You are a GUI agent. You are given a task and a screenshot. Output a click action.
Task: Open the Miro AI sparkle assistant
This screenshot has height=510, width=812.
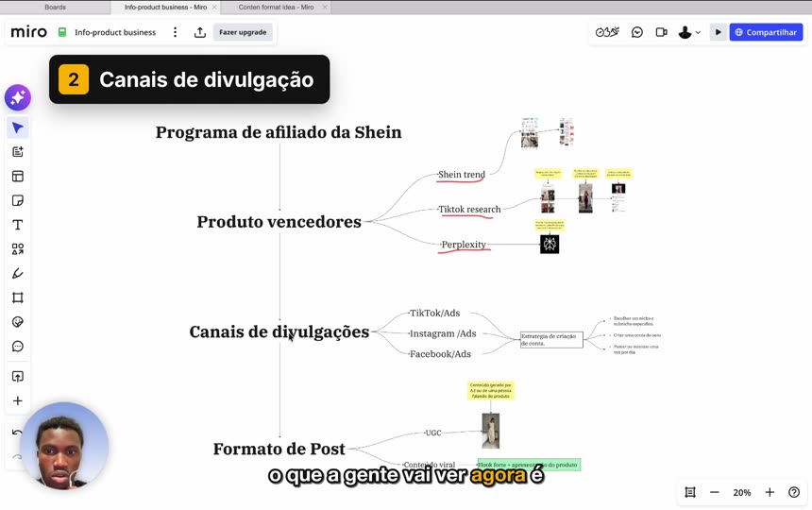[x=18, y=97]
